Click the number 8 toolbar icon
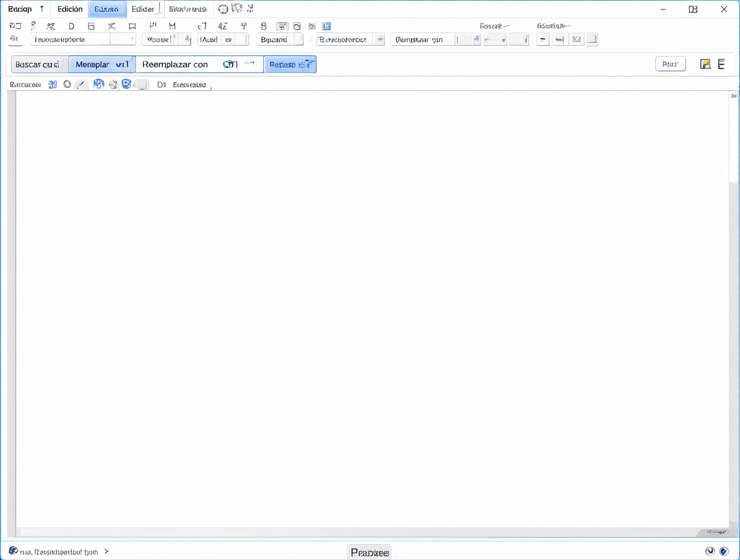Image resolution: width=740 pixels, height=560 pixels. point(263,26)
